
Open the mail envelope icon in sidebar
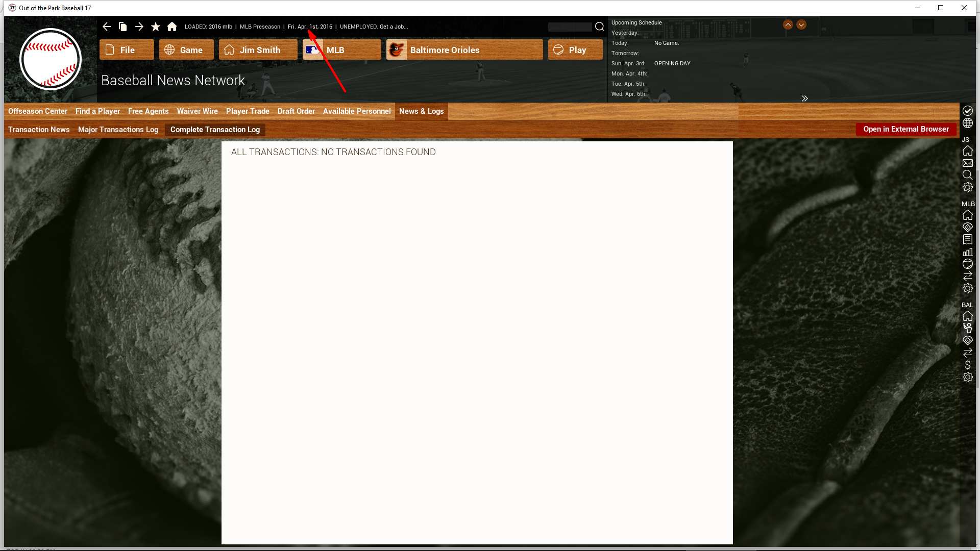[967, 163]
